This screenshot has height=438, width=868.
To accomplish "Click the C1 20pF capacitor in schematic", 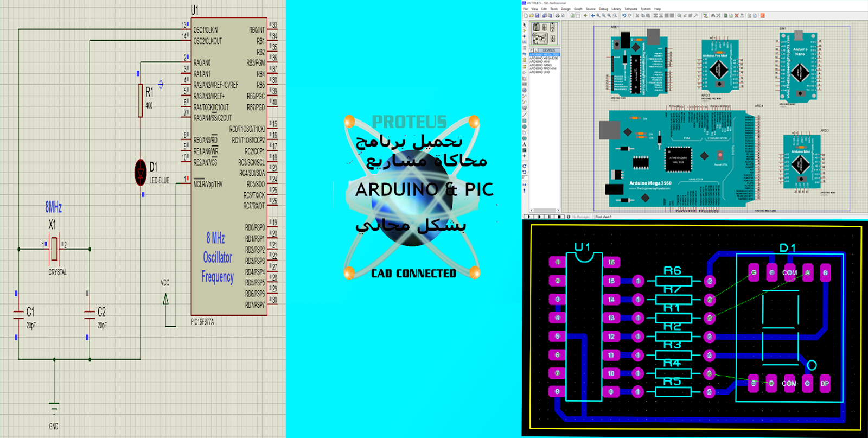I will tap(18, 315).
